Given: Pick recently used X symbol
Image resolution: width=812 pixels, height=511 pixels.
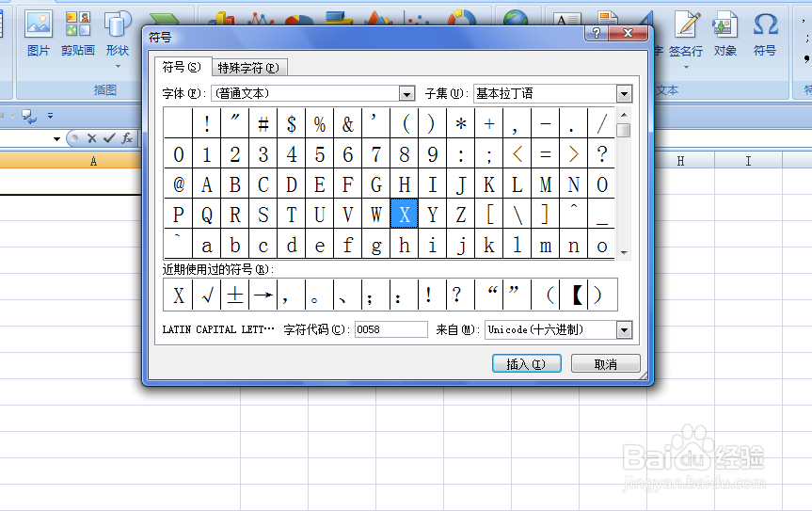Looking at the screenshot, I should click(x=178, y=295).
